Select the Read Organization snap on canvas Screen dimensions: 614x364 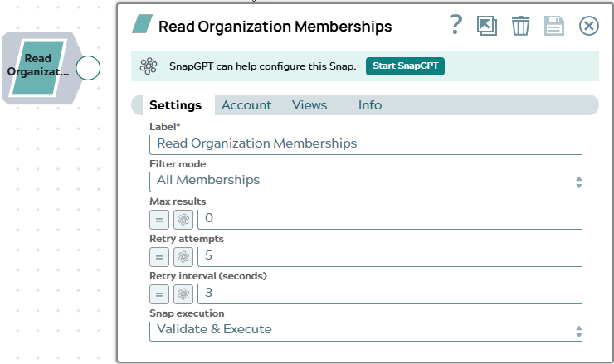pos(38,68)
